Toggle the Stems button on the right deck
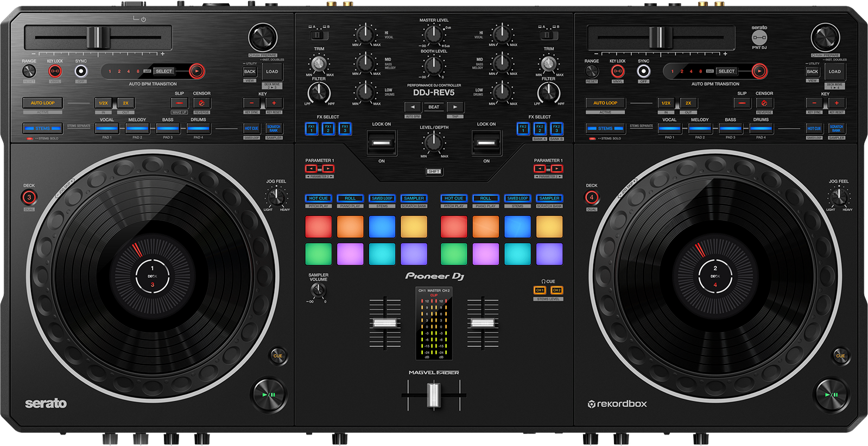This screenshot has height=446, width=868. pyautogui.click(x=605, y=129)
